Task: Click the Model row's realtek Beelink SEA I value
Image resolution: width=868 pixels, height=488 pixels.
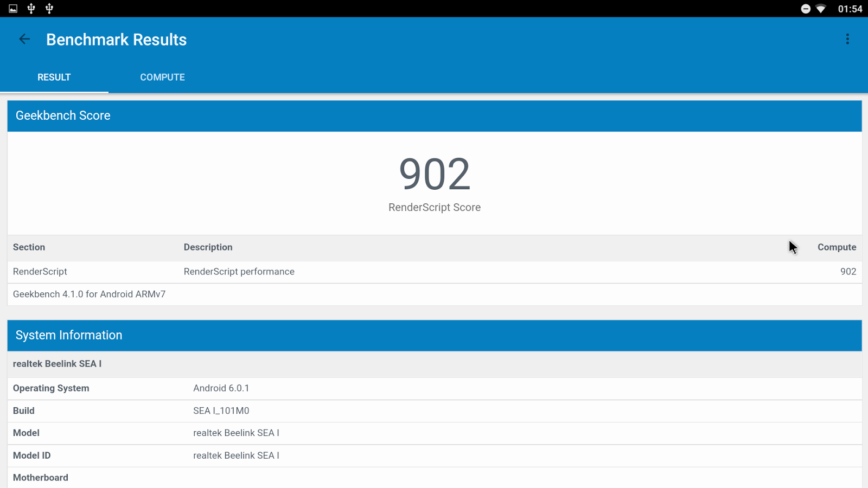Action: [236, 433]
